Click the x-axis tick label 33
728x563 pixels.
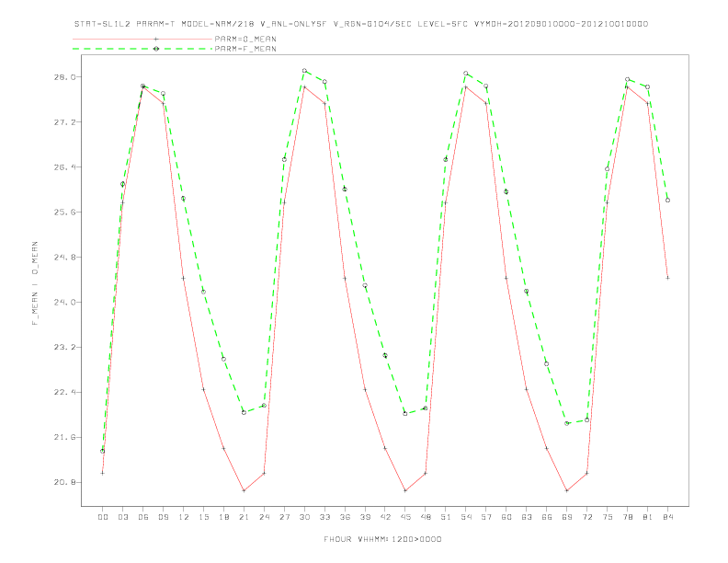[x=324, y=517]
